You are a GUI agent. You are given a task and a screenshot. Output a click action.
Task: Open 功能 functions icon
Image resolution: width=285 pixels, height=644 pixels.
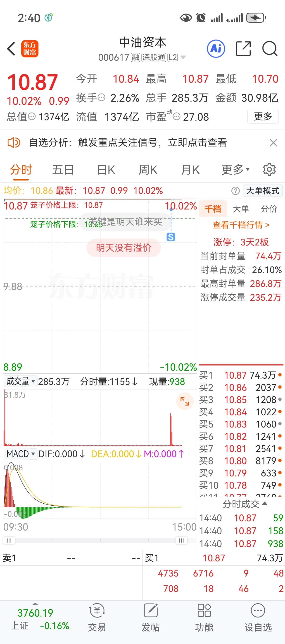[x=204, y=617]
